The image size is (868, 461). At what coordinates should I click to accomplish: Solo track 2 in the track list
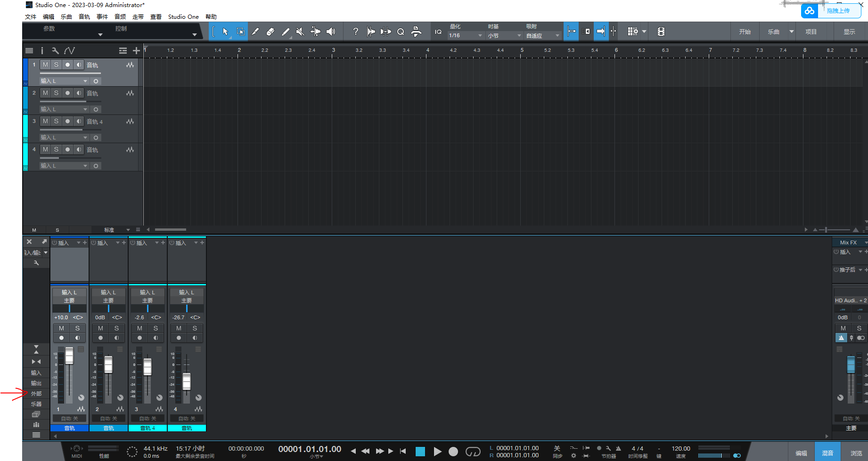pos(56,93)
